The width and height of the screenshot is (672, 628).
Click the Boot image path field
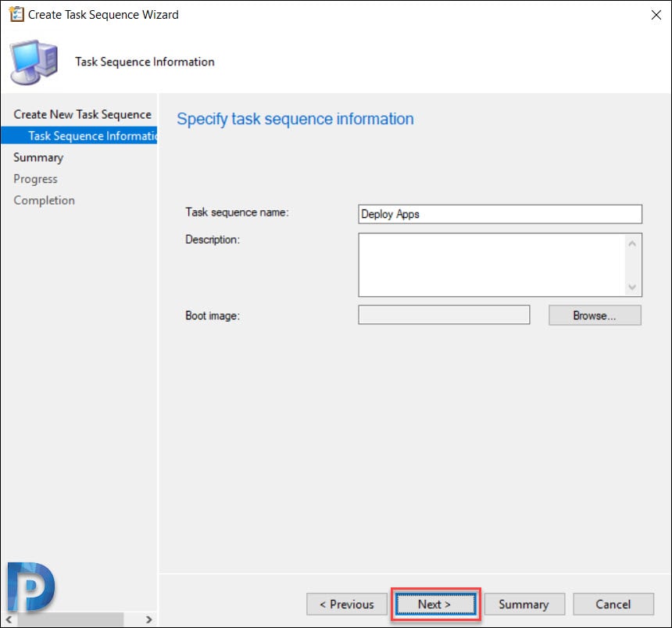tap(444, 315)
